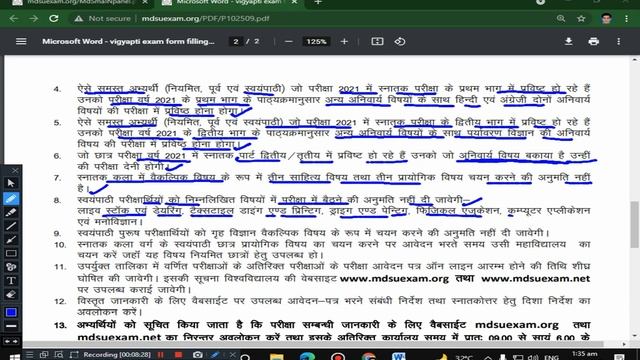Click the Windows Start button
The width and height of the screenshot is (640, 360).
[15, 357]
